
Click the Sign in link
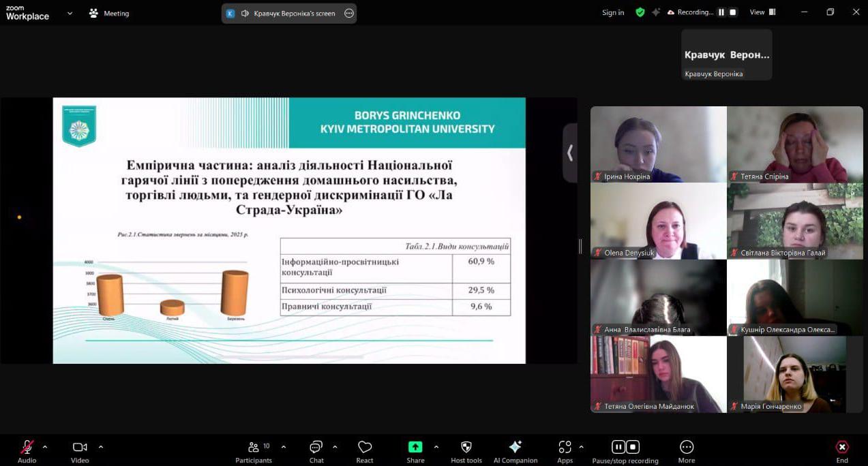click(x=612, y=12)
